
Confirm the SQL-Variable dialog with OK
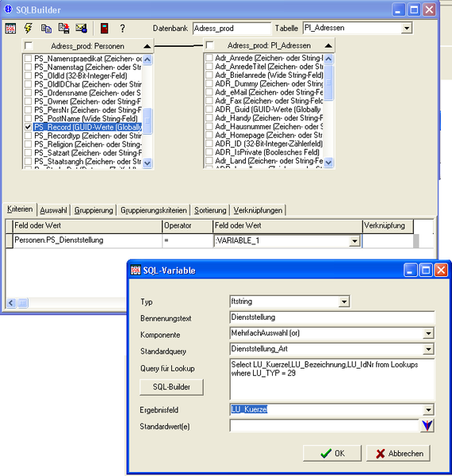pyautogui.click(x=332, y=453)
